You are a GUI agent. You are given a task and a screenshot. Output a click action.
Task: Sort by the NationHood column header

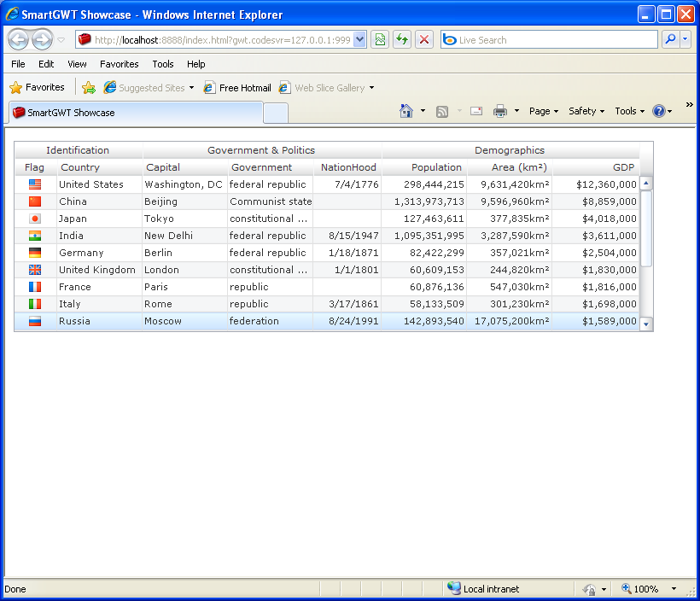click(x=347, y=167)
